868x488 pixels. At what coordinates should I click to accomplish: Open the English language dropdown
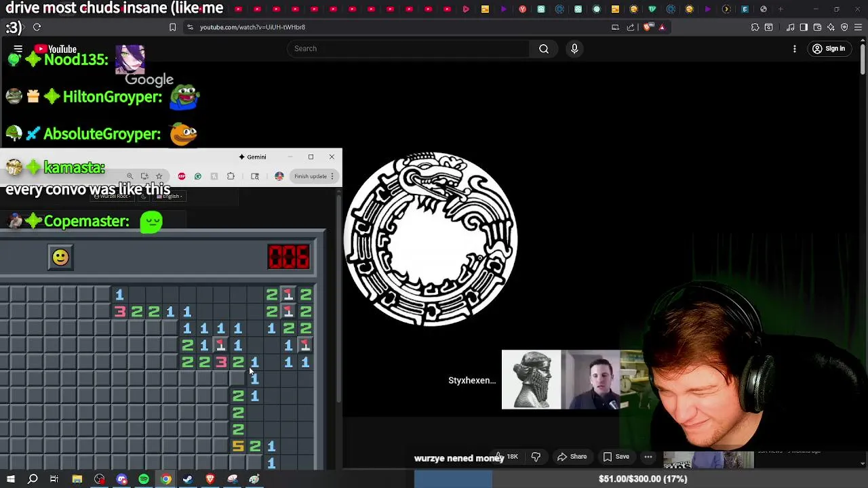[170, 196]
